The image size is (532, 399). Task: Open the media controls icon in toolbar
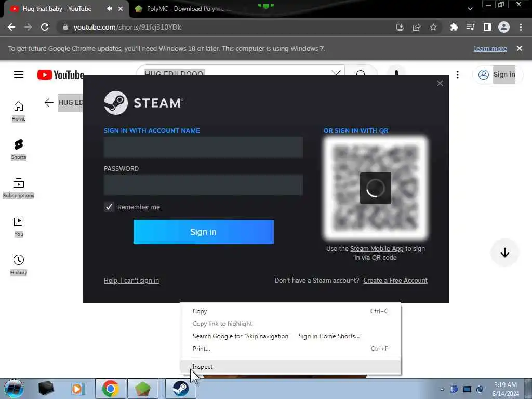471,27
